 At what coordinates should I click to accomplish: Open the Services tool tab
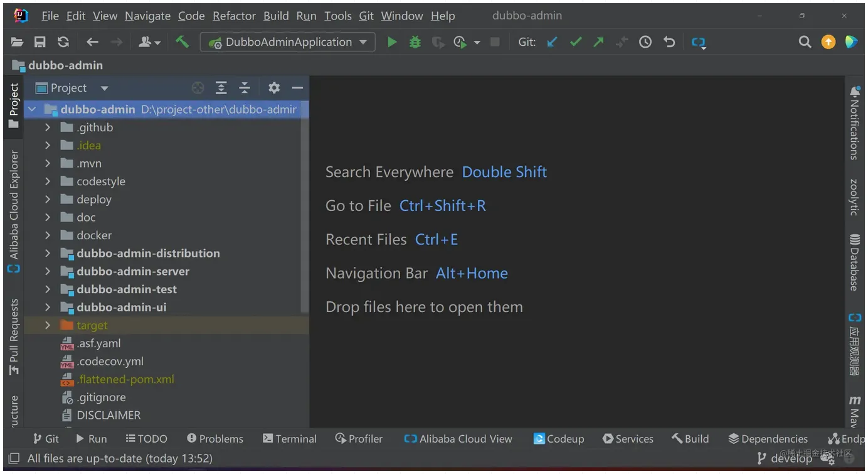pos(628,439)
